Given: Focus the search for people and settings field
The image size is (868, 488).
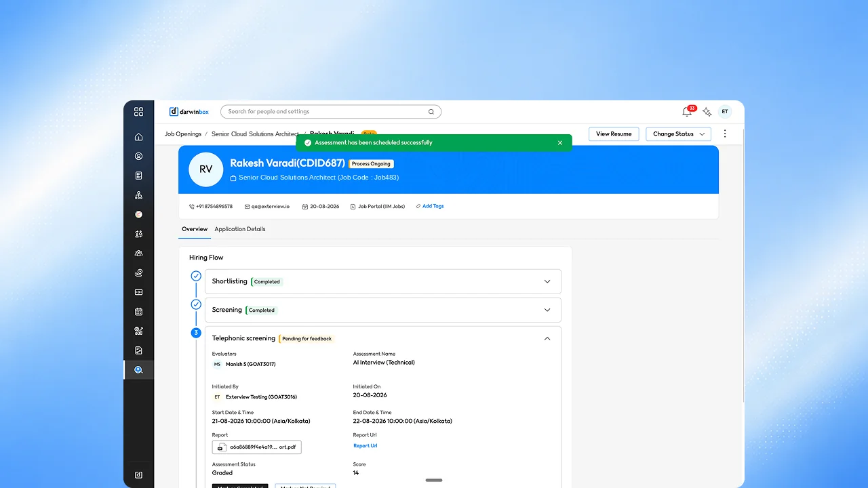Looking at the screenshot, I should pos(331,112).
